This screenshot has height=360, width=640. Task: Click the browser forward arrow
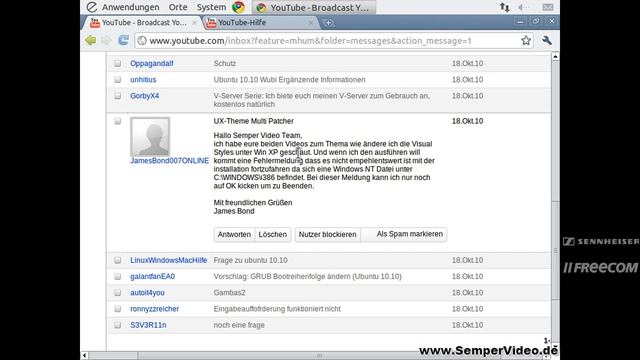(107, 40)
